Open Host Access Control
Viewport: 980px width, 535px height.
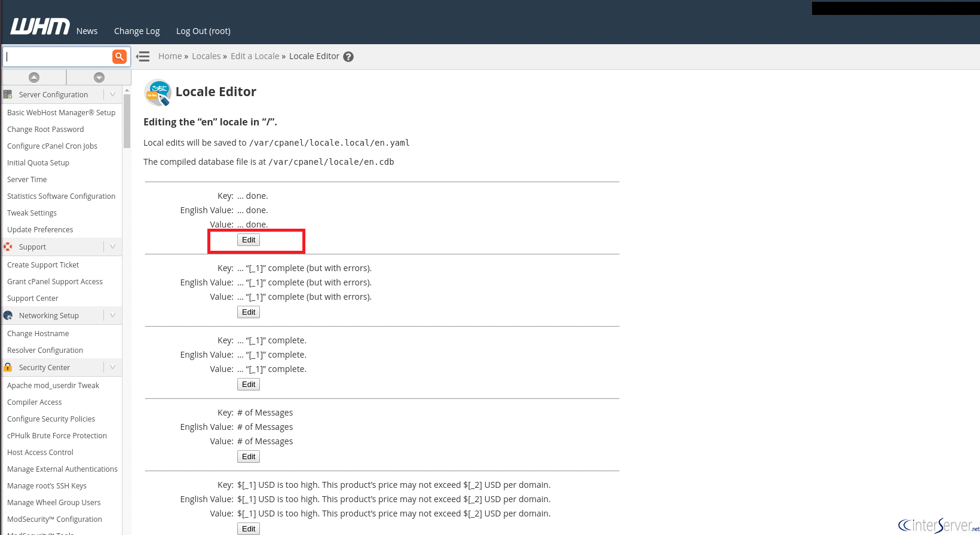pos(40,452)
